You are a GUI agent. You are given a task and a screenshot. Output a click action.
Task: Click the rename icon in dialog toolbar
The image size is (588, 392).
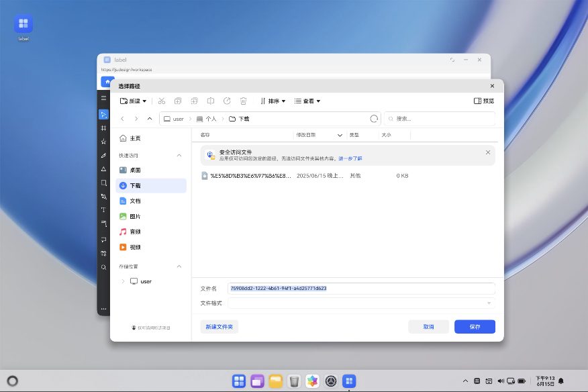tap(211, 101)
